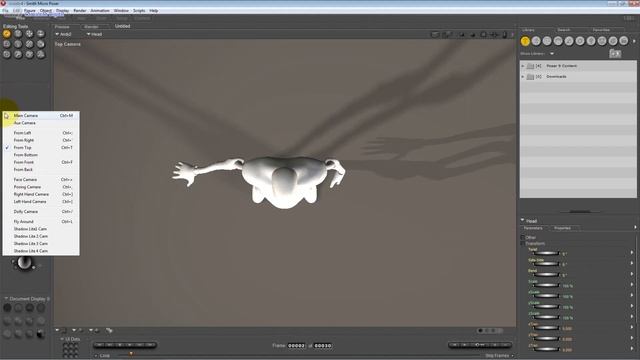Switch to Posing Camera
640x360 pixels.
[x=41, y=187]
